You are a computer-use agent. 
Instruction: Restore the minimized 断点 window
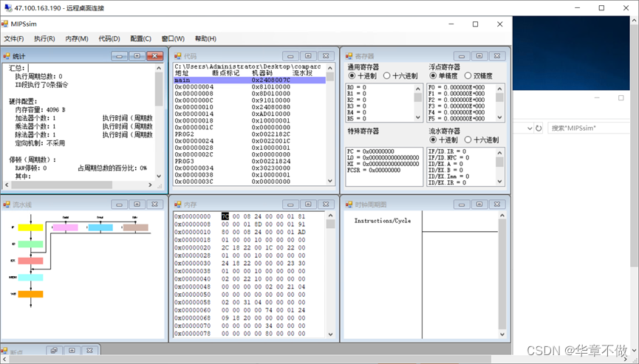54,350
